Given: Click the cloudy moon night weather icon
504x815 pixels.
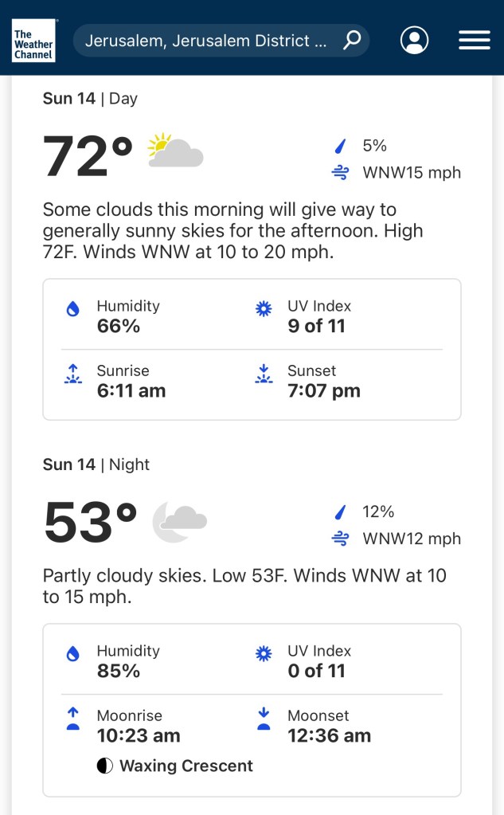Looking at the screenshot, I should pos(179,521).
